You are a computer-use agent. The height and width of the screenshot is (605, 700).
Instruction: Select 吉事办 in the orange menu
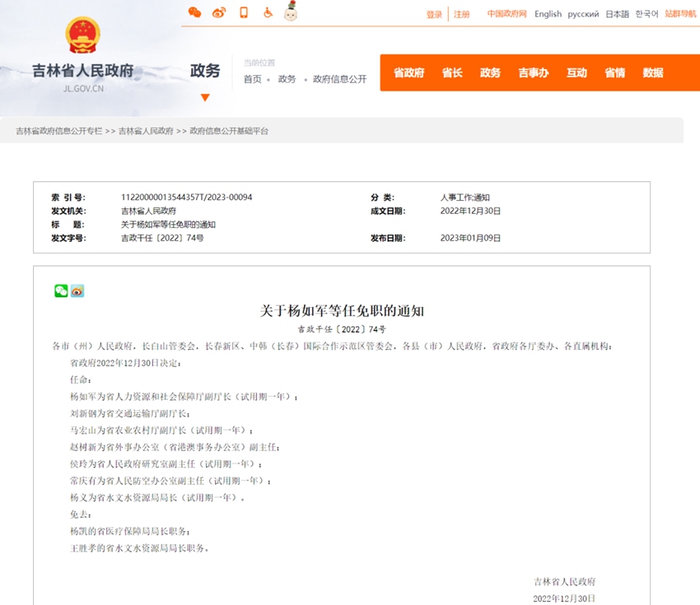533,72
